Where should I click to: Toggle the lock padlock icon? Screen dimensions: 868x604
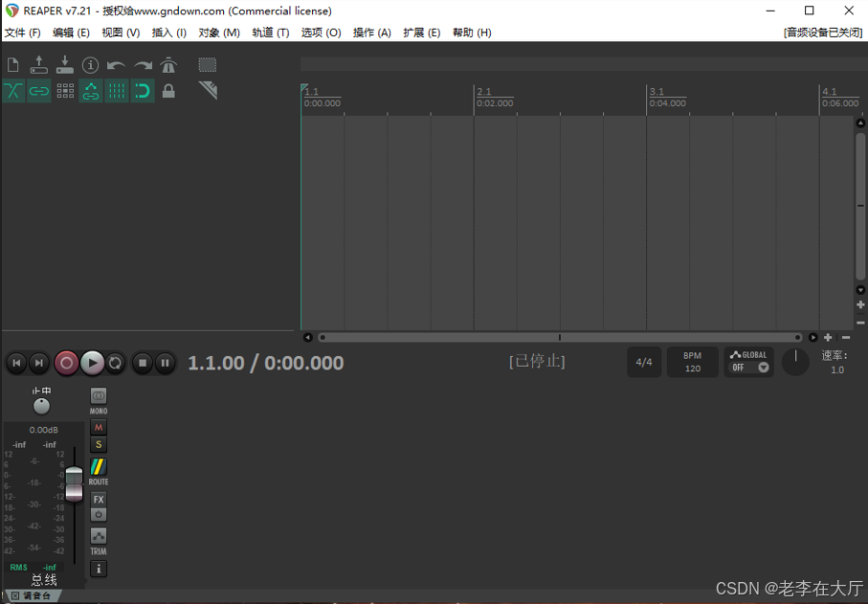pyautogui.click(x=168, y=91)
